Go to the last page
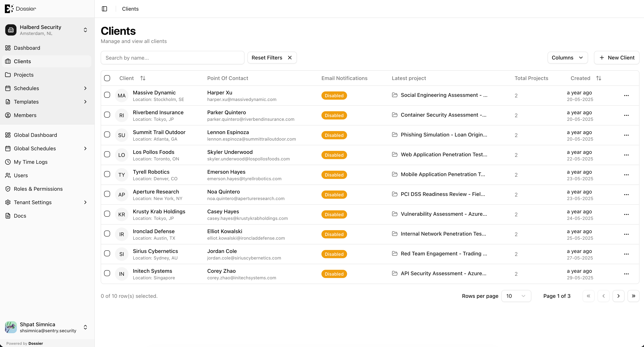Image resolution: width=644 pixels, height=347 pixels. coord(634,296)
